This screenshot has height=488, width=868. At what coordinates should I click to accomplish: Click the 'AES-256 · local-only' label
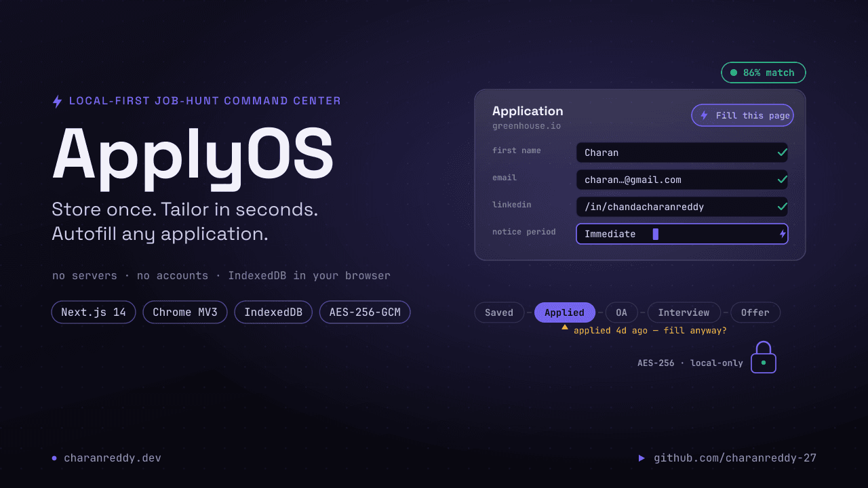tap(690, 363)
